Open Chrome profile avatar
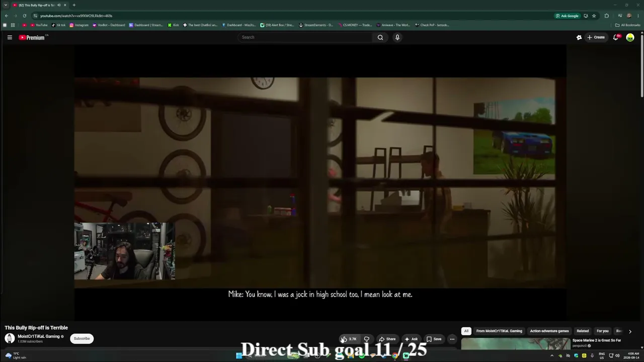This screenshot has height=362, width=644. (x=629, y=16)
